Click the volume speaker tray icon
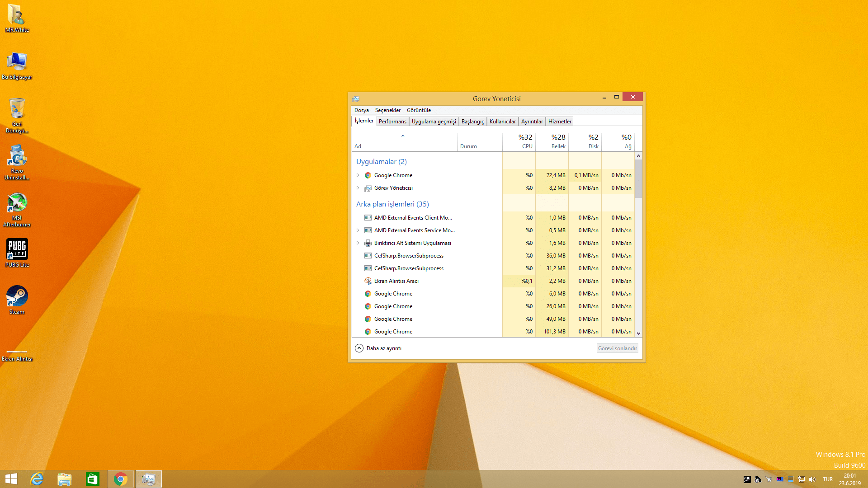This screenshot has width=868, height=488. [812, 479]
